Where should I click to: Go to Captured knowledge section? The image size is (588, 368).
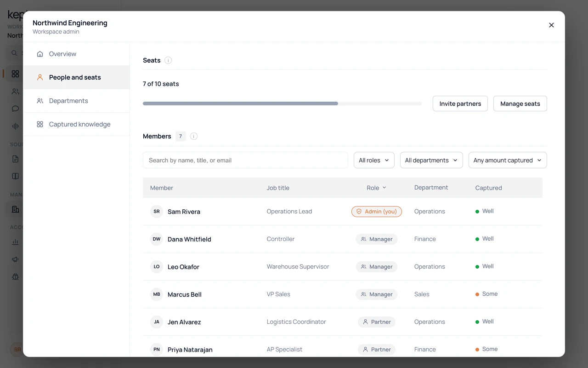(x=76, y=124)
